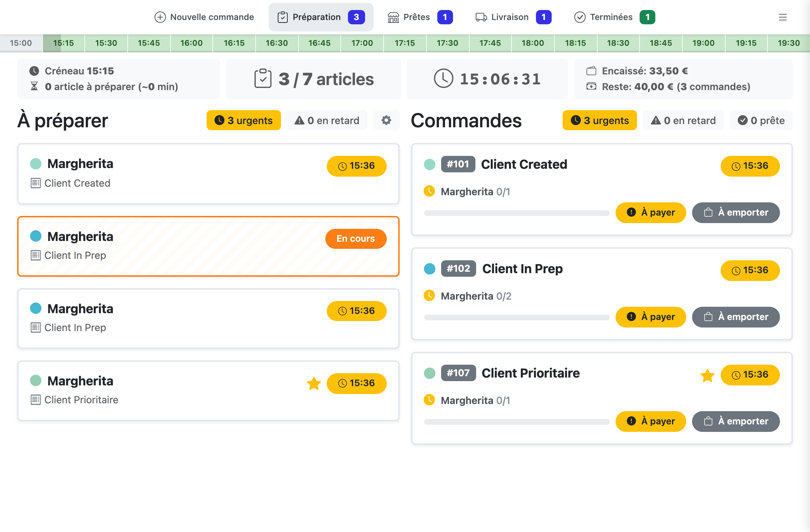Click the cash icon next to Reste

591,86
